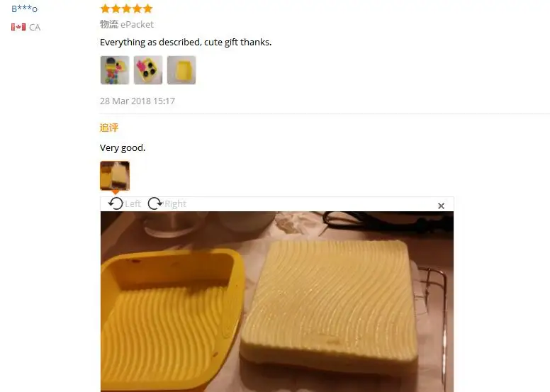Click the third orange rating star
This screenshot has height=392, width=550.
(126, 9)
